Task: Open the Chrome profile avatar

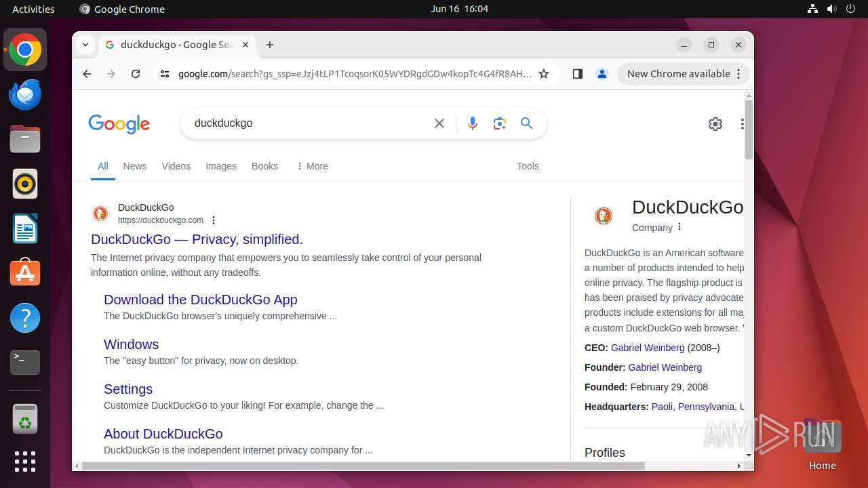Action: [x=601, y=74]
